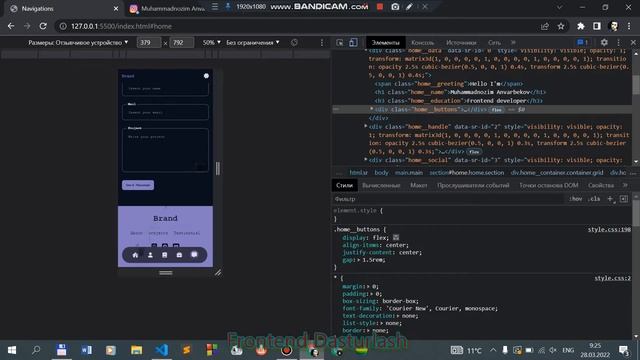The width and height of the screenshot is (640, 360).
Task: Click flex badge on home__buttons node
Action: pos(496,109)
